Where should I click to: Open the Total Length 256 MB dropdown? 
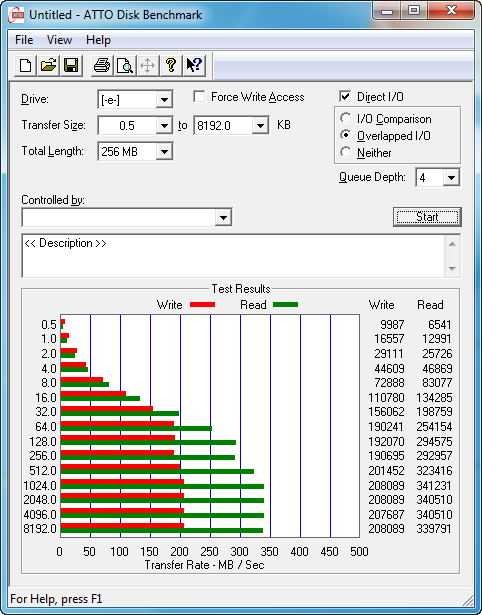pyautogui.click(x=164, y=151)
